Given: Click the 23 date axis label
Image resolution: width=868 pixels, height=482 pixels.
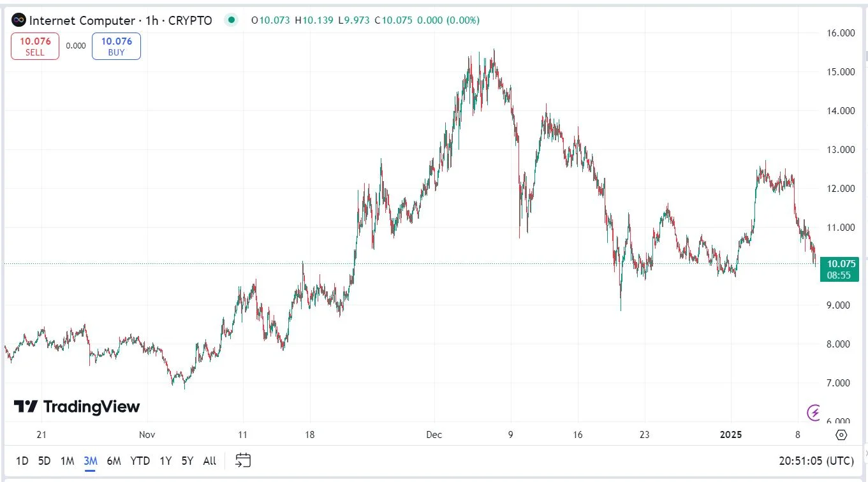Looking at the screenshot, I should [645, 435].
